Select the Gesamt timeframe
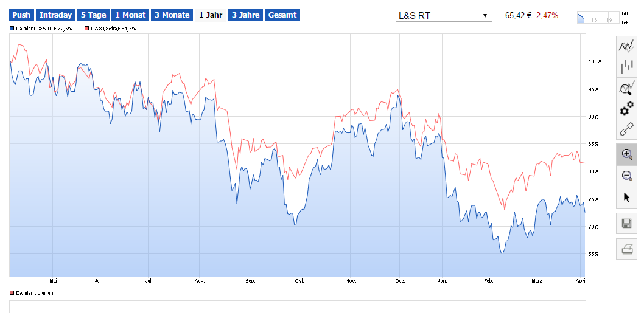644x313 pixels. point(282,15)
